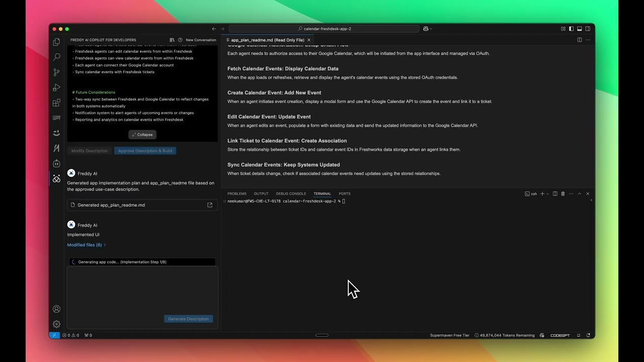The image size is (644, 362).
Task: Click Supermaven Free Tier status item
Action: point(450,335)
